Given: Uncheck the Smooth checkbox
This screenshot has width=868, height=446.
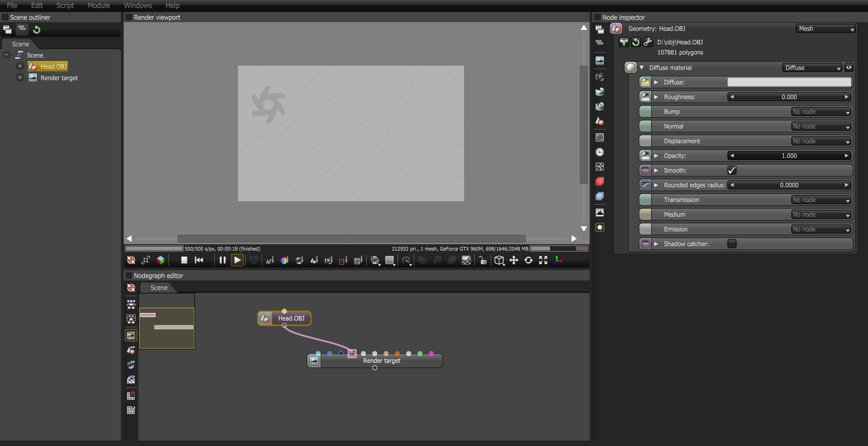Looking at the screenshot, I should click(731, 170).
